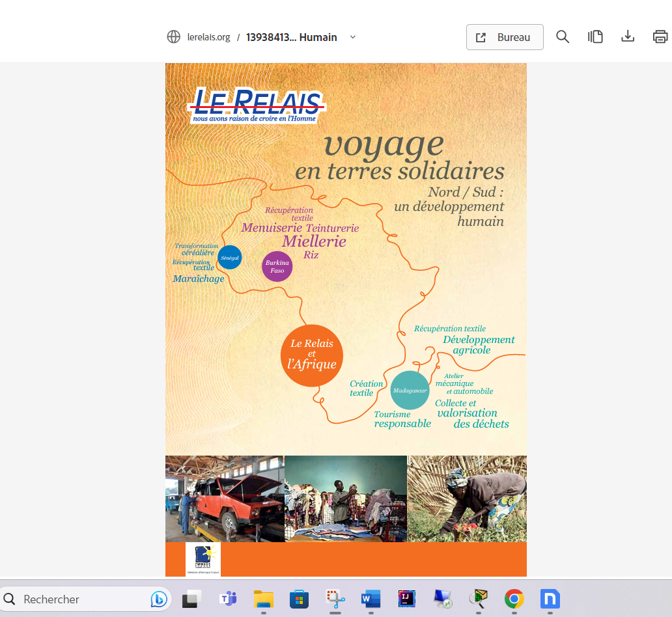
Task: Open Task View from the taskbar
Action: click(192, 599)
